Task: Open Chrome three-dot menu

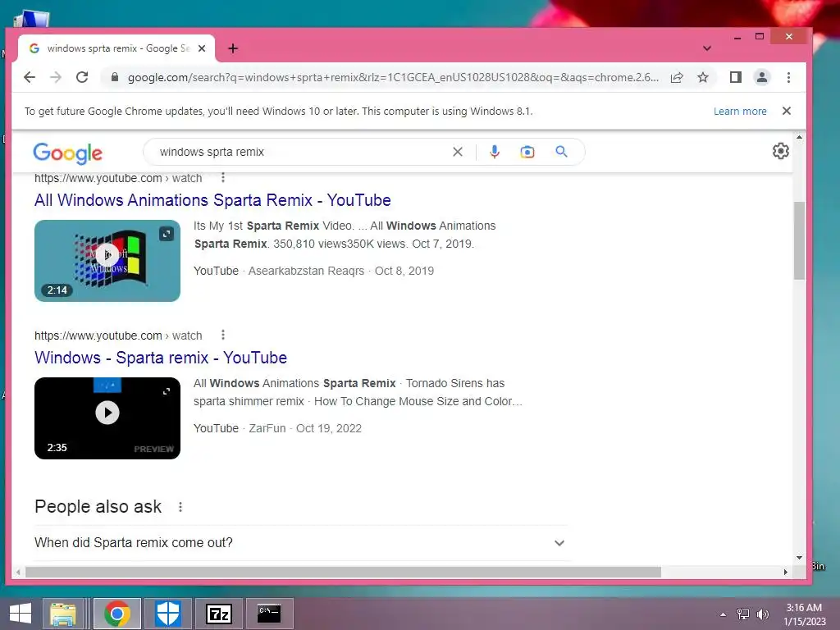Action: pos(788,77)
